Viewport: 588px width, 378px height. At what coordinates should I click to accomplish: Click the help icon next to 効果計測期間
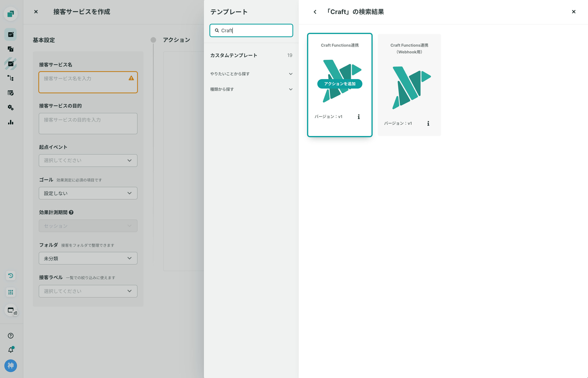coord(71,213)
